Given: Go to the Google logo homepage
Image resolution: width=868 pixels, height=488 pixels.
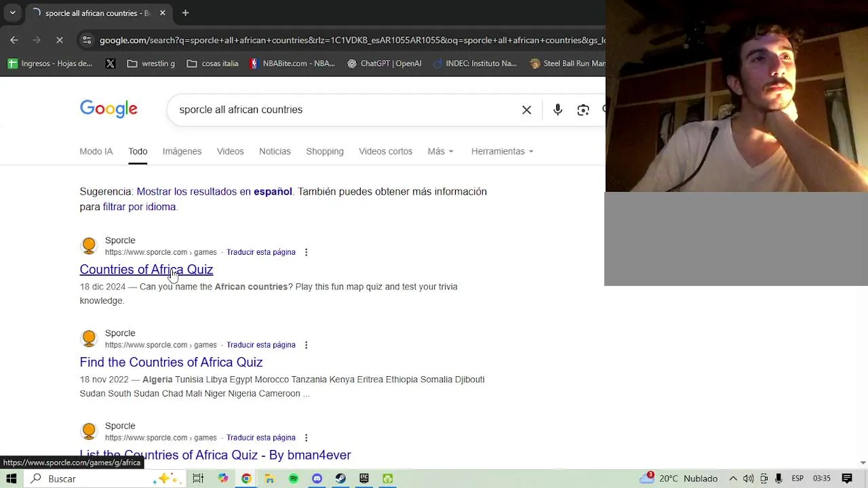Looking at the screenshot, I should [108, 109].
